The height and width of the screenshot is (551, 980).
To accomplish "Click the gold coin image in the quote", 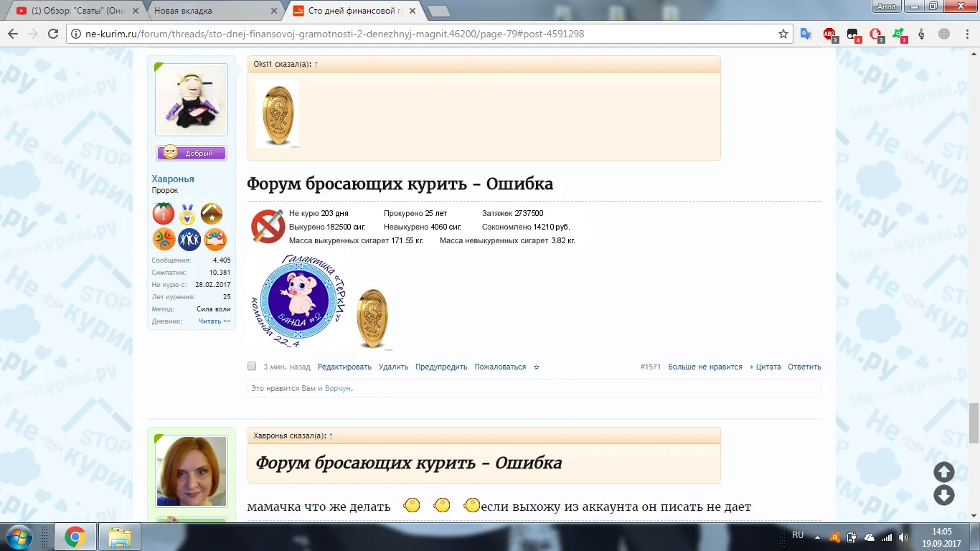I will pos(278,114).
